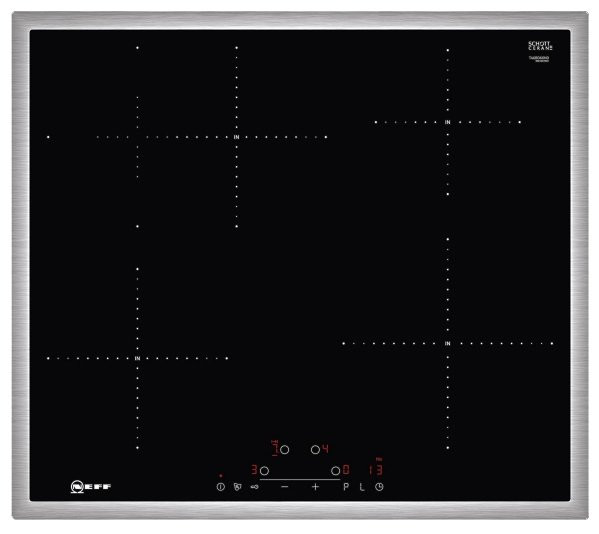Tap the IN marker of the rear-center zone
Image resolution: width=599 pixels, height=534 pixels.
(236, 137)
